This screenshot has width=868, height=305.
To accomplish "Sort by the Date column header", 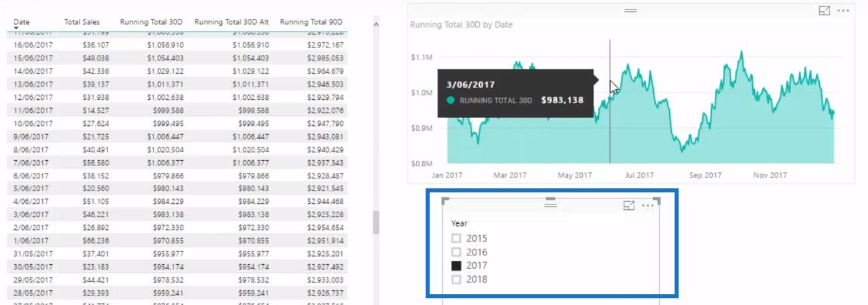I will click(21, 21).
